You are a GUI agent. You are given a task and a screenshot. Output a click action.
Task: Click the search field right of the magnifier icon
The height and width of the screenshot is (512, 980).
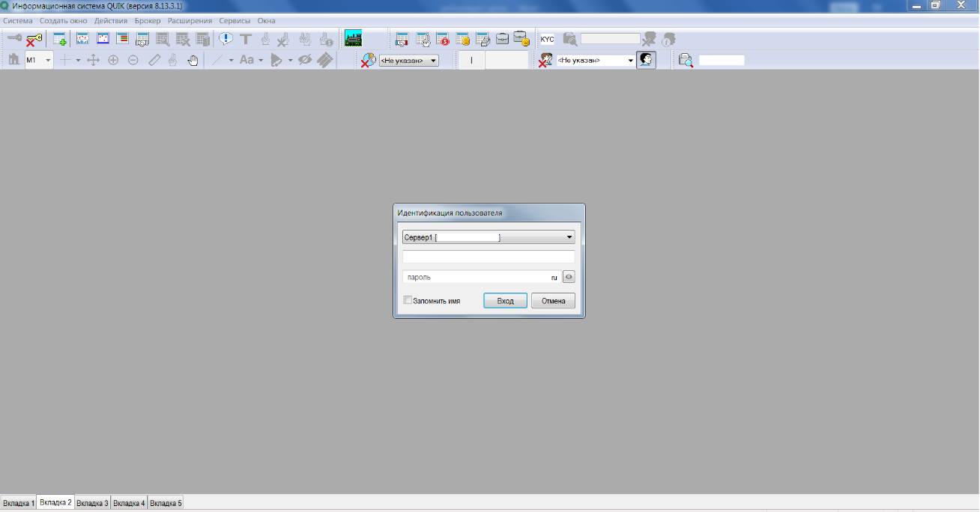(x=722, y=61)
